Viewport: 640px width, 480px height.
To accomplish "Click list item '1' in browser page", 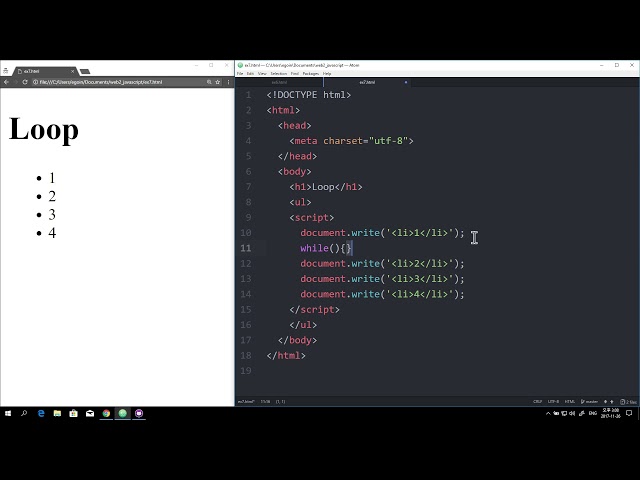I will [x=52, y=178].
